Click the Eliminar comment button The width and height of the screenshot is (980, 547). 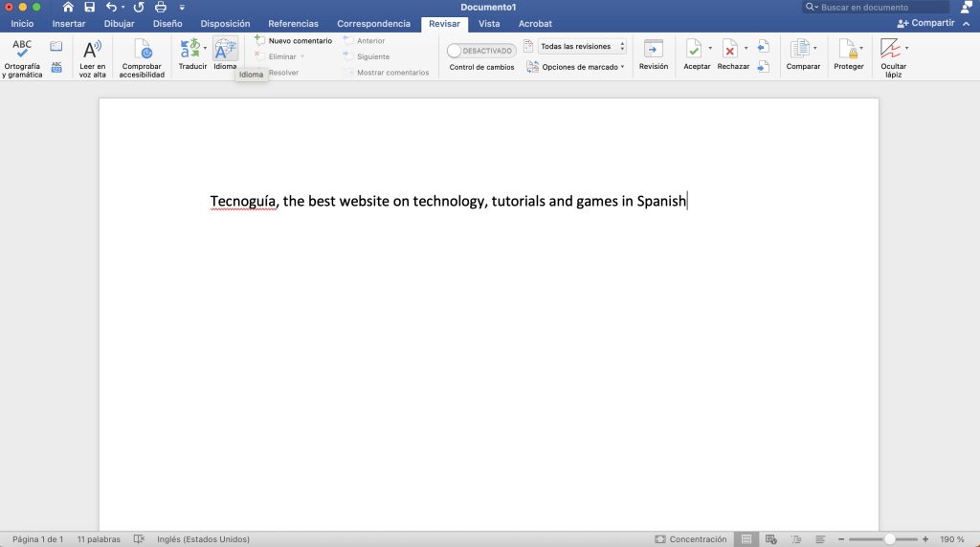pos(275,56)
